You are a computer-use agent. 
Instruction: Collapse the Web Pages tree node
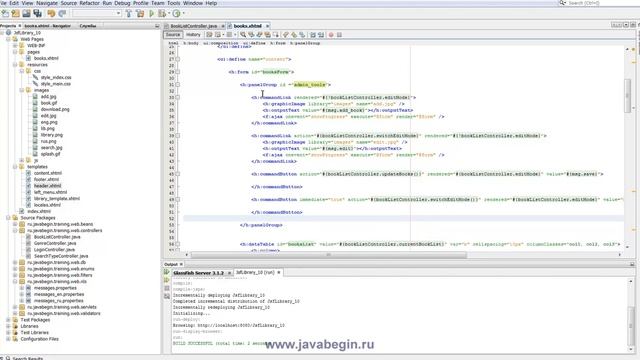tap(8, 39)
